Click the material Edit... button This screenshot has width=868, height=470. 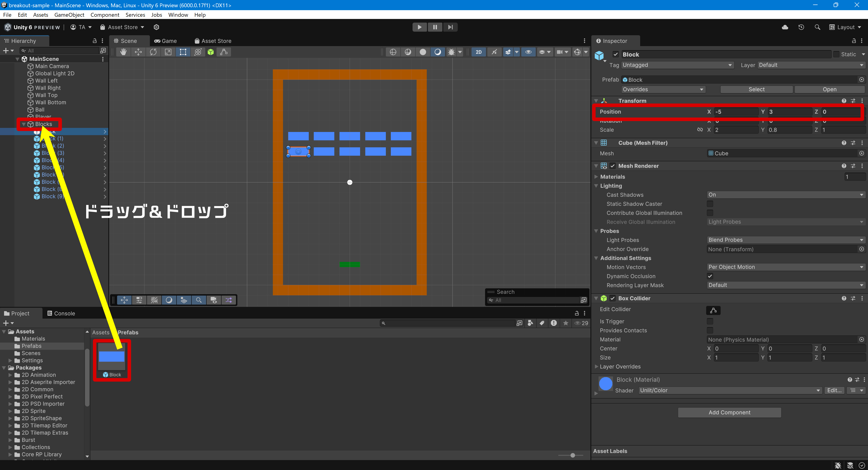(x=834, y=390)
